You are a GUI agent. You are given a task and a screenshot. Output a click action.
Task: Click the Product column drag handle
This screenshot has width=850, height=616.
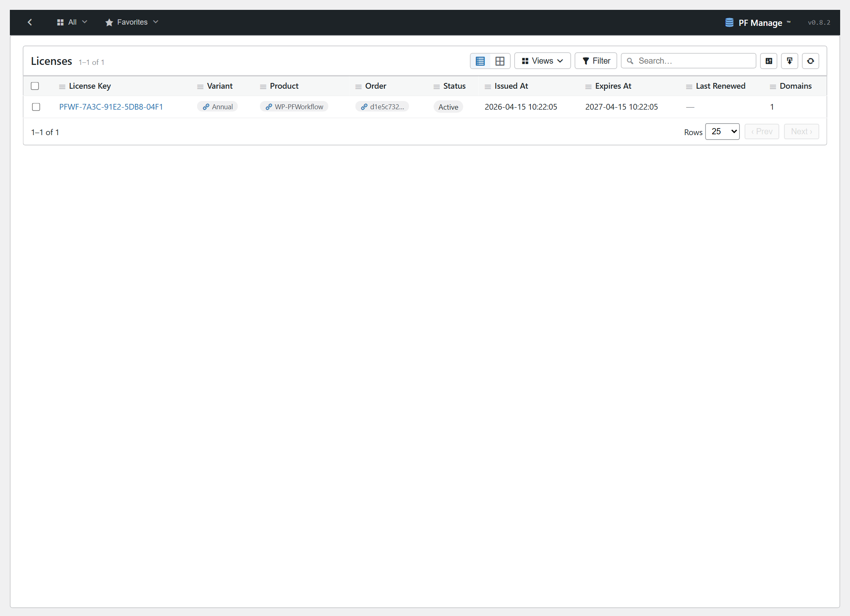[263, 87]
